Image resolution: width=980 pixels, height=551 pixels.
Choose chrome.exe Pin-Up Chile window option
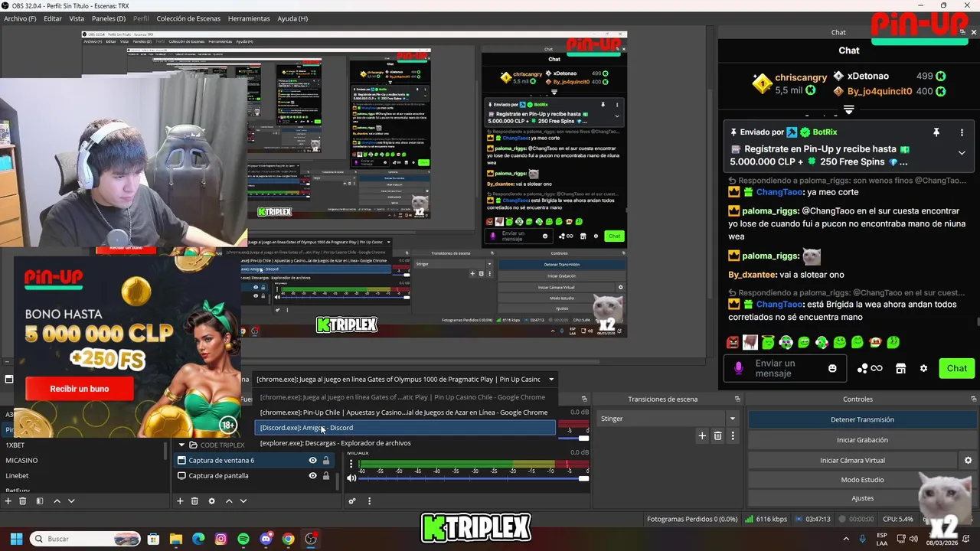coord(405,412)
